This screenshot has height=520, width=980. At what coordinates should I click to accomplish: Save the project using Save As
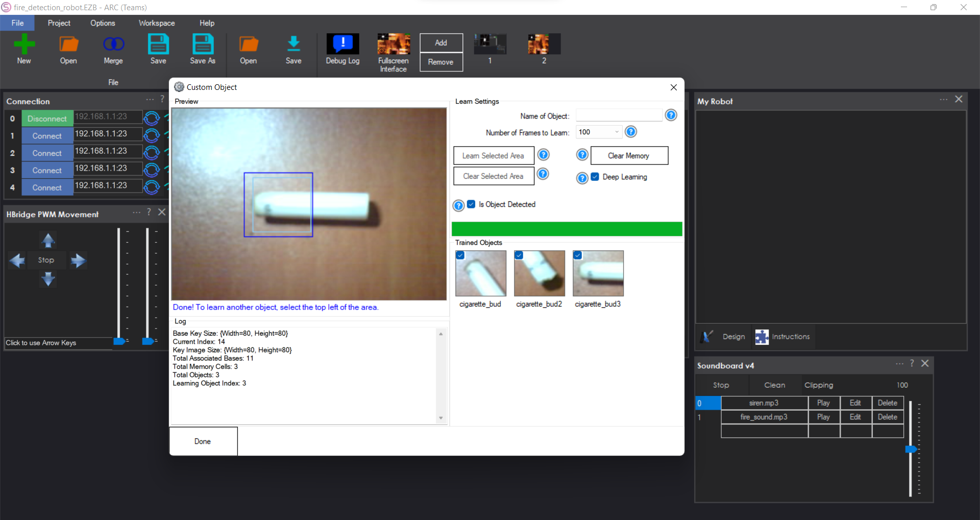pos(203,49)
